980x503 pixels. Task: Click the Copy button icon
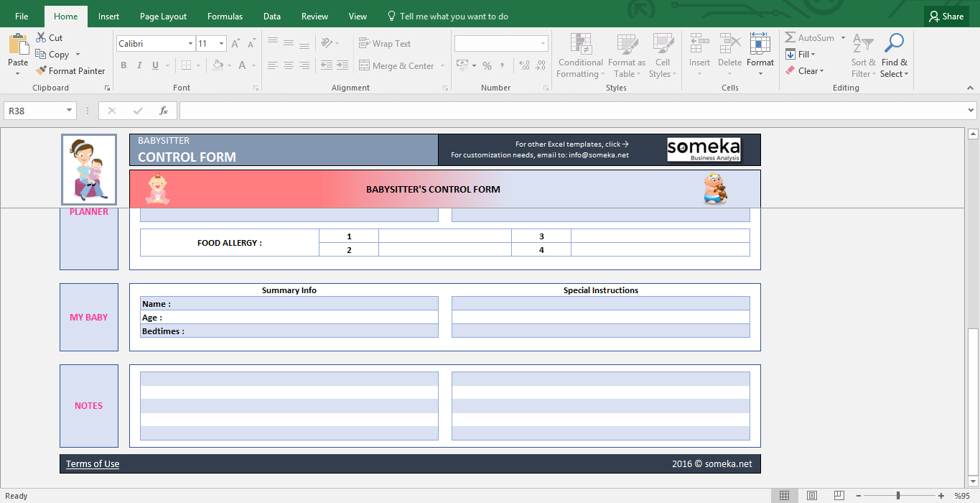40,55
